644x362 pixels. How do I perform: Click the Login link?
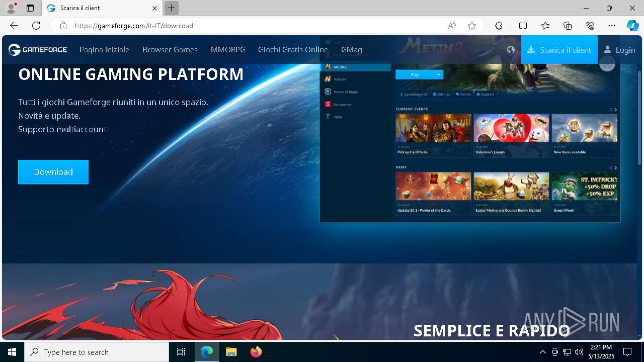625,50
